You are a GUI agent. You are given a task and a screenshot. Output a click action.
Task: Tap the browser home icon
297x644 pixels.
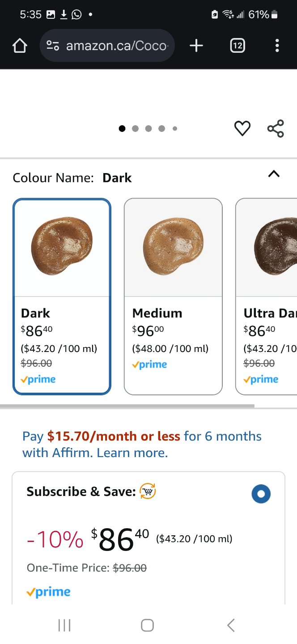tap(20, 46)
